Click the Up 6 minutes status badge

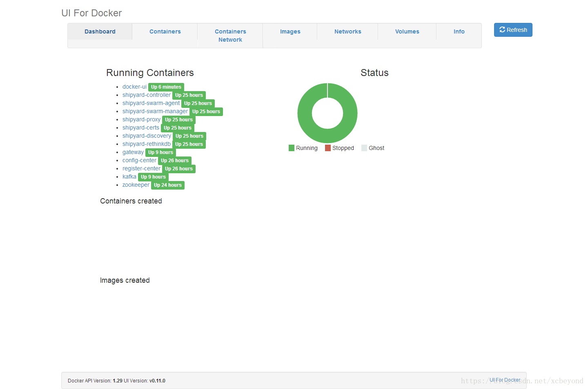(x=166, y=87)
